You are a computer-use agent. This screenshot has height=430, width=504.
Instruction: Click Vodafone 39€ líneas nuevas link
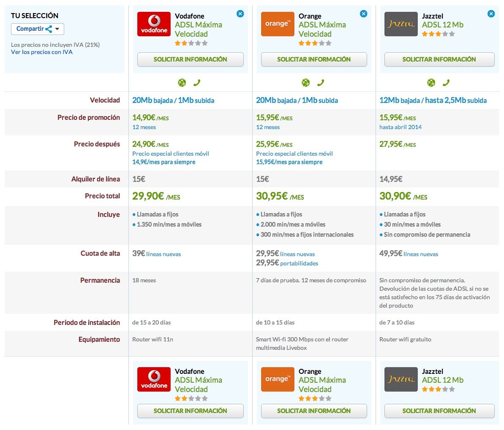157,254
